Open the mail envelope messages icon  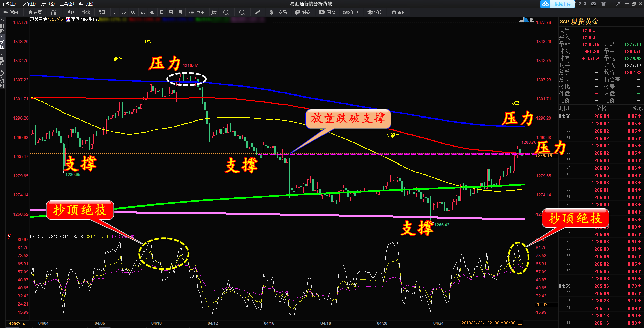[594, 4]
